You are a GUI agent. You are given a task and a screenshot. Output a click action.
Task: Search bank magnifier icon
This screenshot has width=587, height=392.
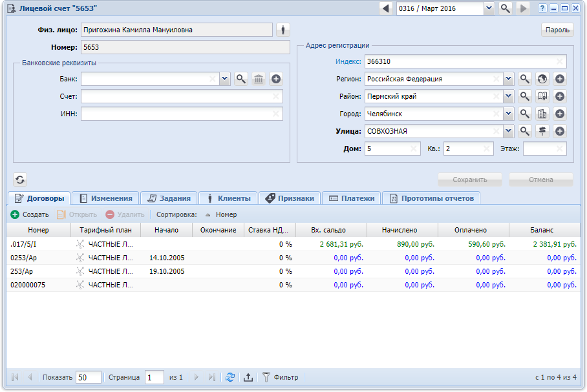point(240,79)
